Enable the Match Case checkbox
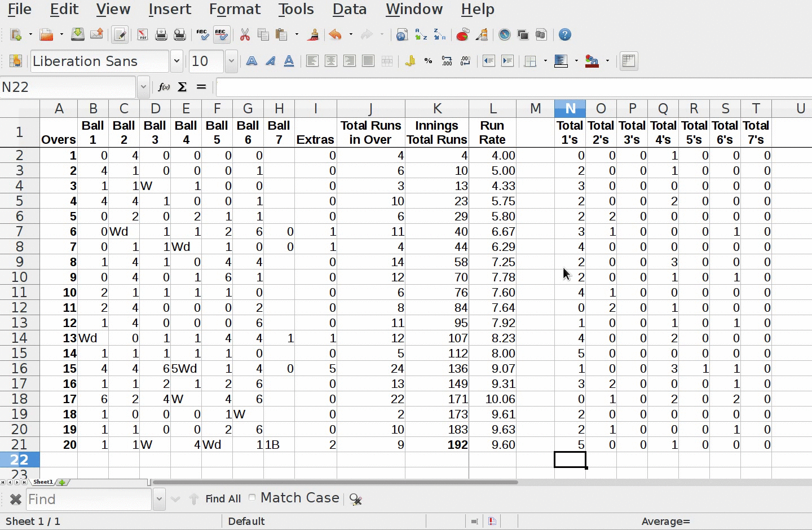 (252, 498)
